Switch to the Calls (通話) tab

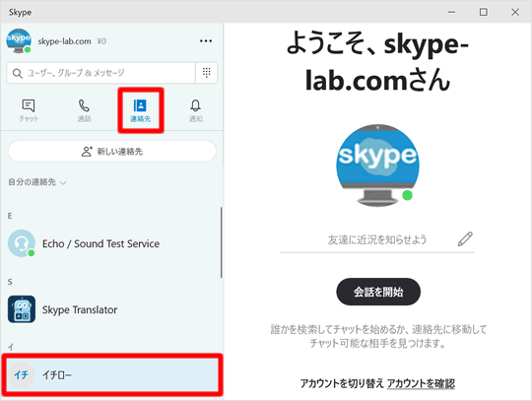(x=84, y=110)
